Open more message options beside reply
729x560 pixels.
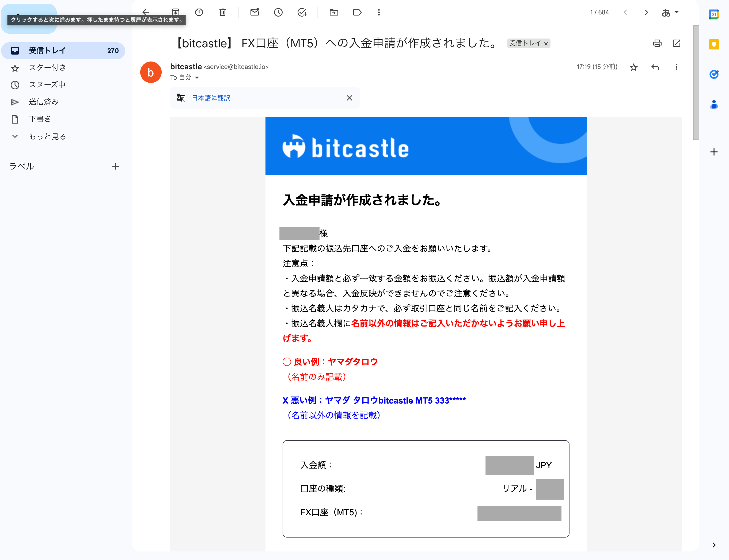(677, 67)
